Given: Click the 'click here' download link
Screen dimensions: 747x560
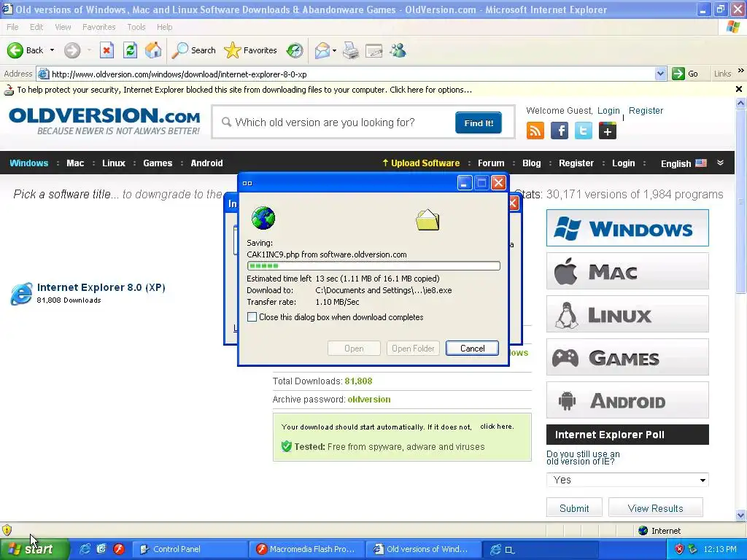Looking at the screenshot, I should (496, 426).
